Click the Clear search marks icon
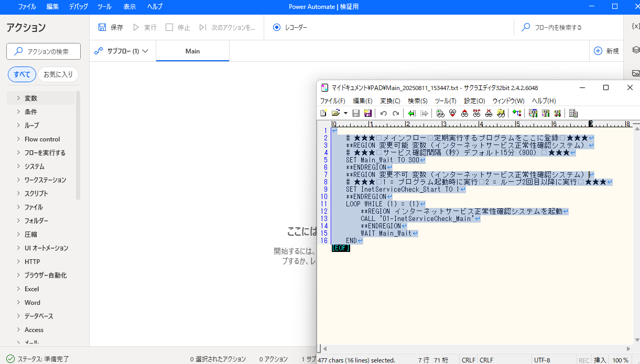The height and width of the screenshot is (364, 640). pyautogui.click(x=489, y=113)
